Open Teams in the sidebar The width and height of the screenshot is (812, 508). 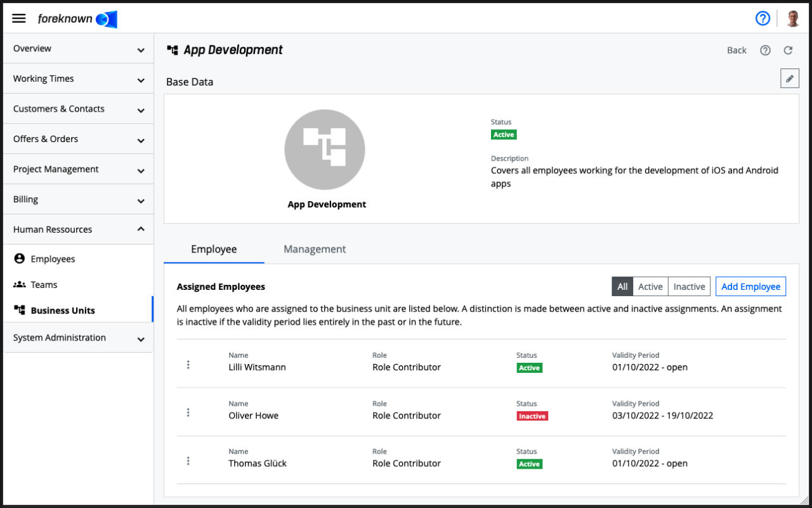point(44,285)
